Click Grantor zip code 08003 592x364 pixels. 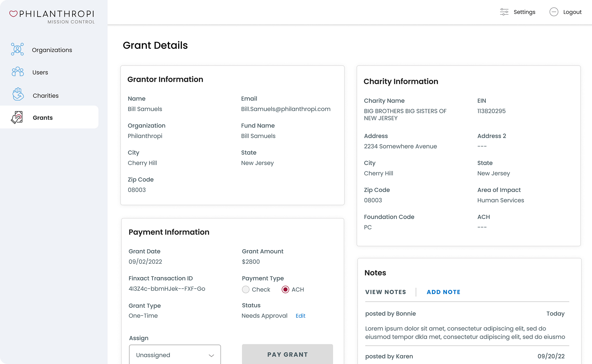coord(137,190)
